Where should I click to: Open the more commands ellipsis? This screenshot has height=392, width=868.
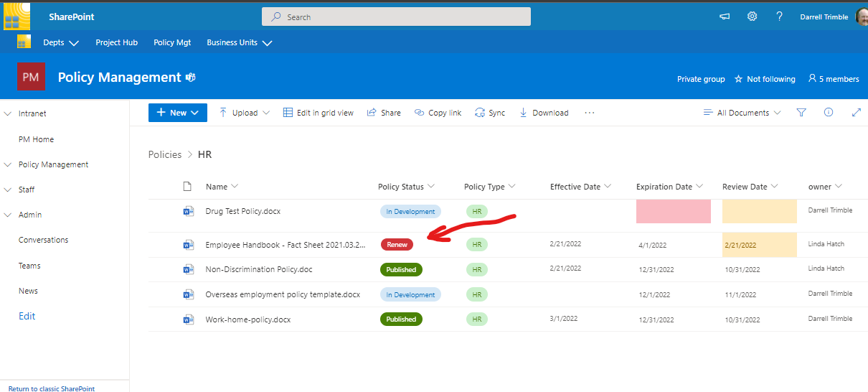(590, 113)
